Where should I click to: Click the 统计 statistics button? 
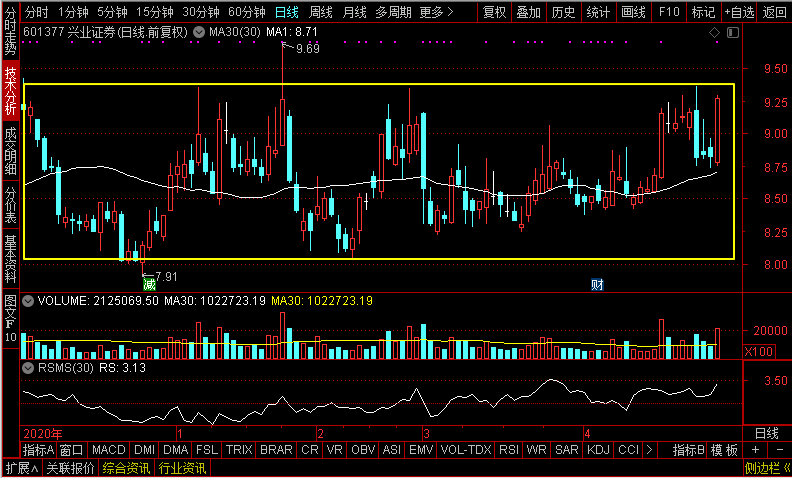tap(599, 12)
